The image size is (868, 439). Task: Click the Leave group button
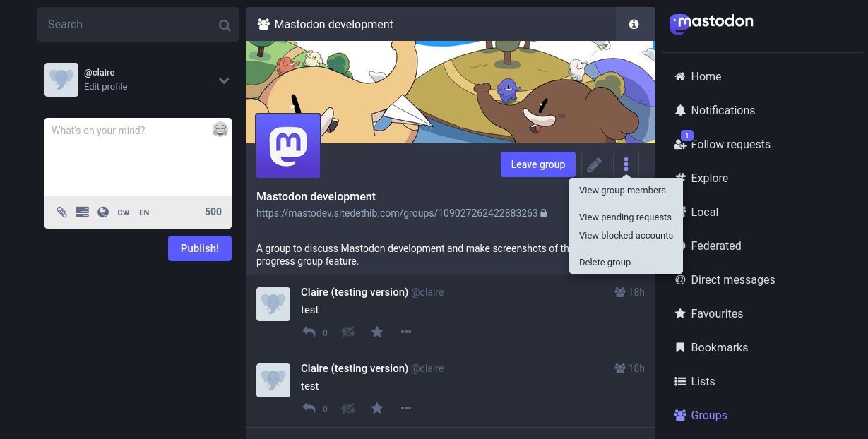point(538,164)
